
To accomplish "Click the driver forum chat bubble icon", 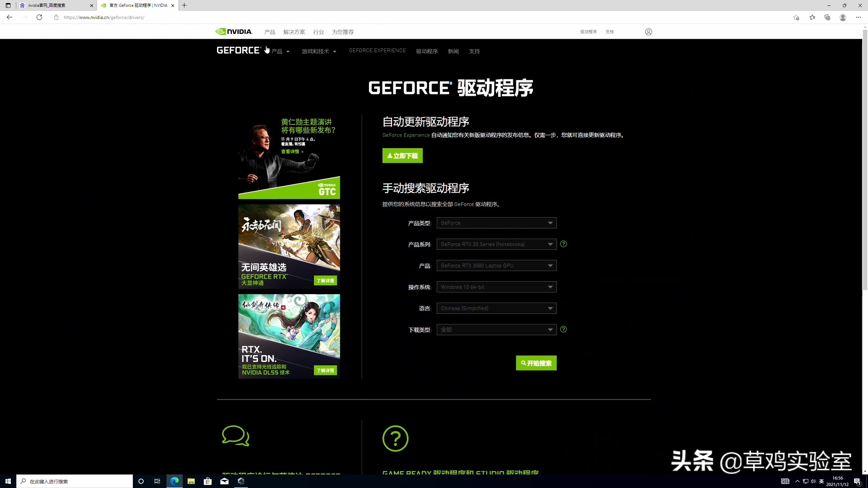I will tap(235, 436).
